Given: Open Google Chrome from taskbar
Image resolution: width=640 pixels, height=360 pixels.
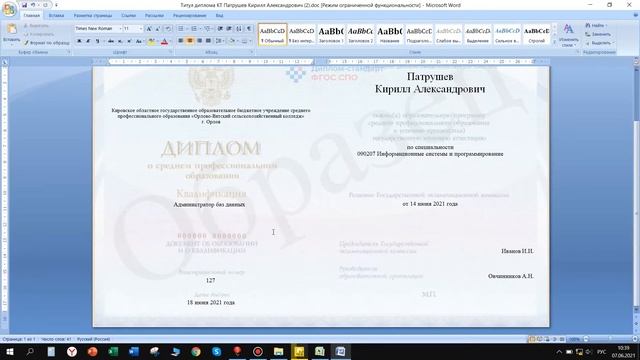Looking at the screenshot, I should coord(196,351).
